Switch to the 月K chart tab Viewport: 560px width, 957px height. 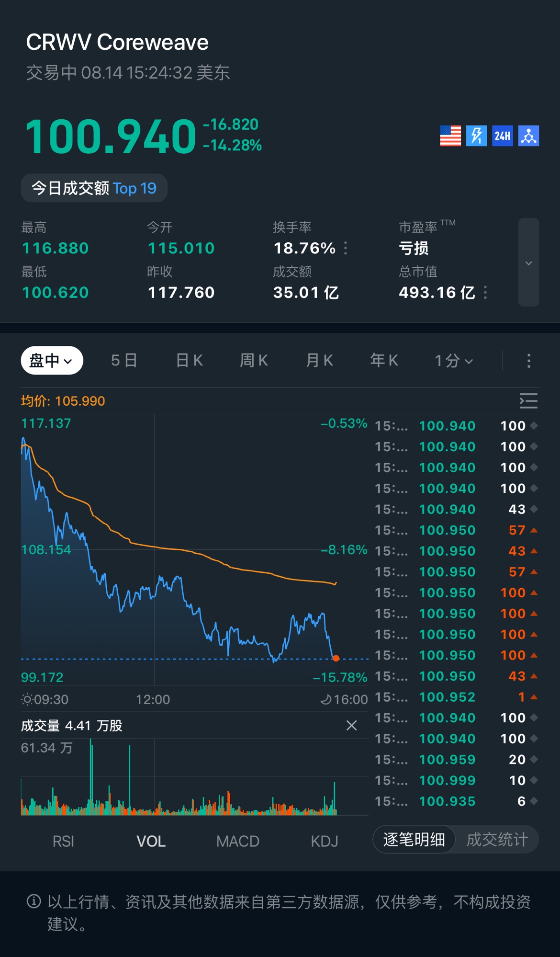pos(319,361)
